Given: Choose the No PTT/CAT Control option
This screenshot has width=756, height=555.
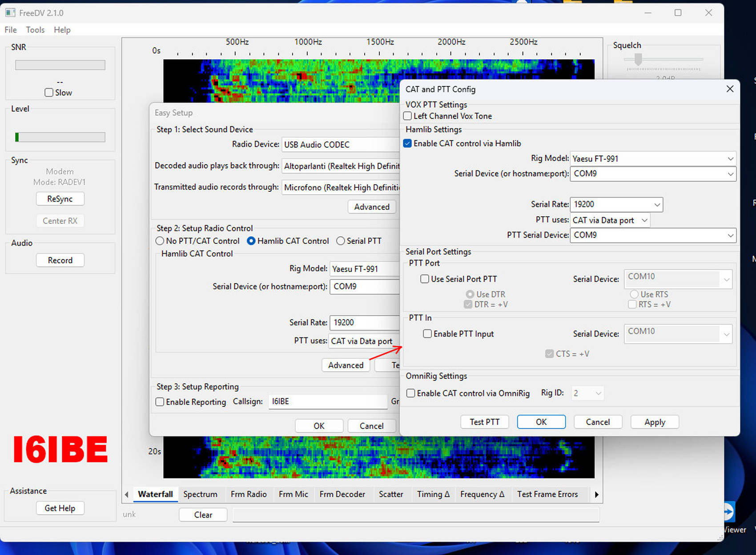Looking at the screenshot, I should [x=160, y=241].
